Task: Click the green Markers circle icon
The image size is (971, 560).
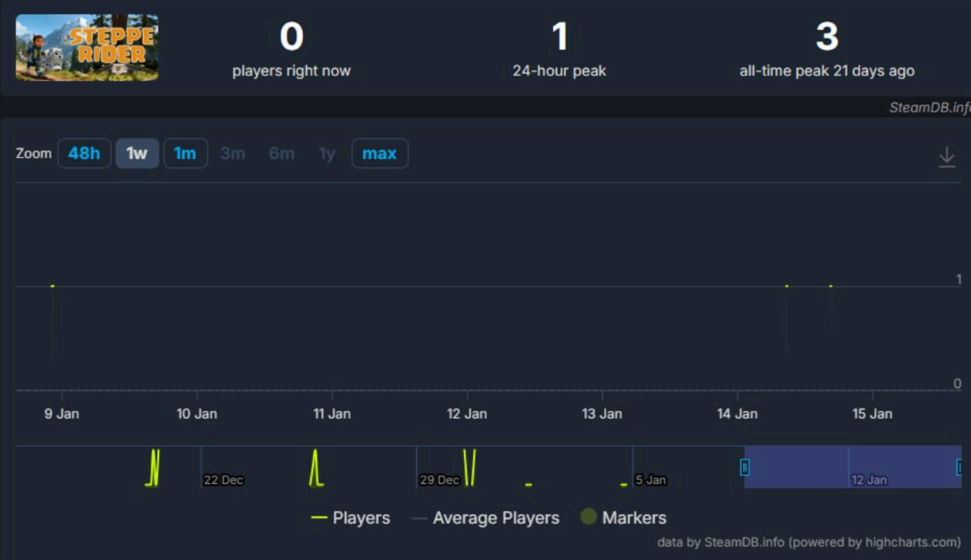Action: click(x=588, y=517)
